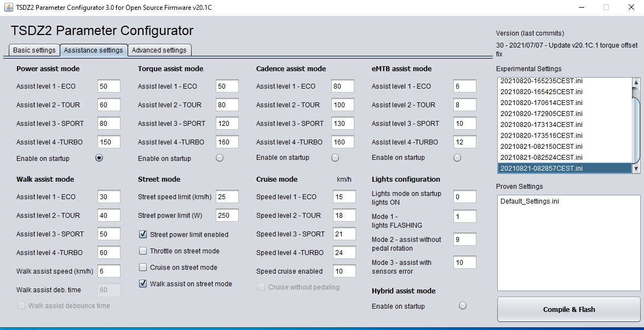Click Torque assist level 4 TURBO field
This screenshot has width=644, height=330.
tap(227, 142)
